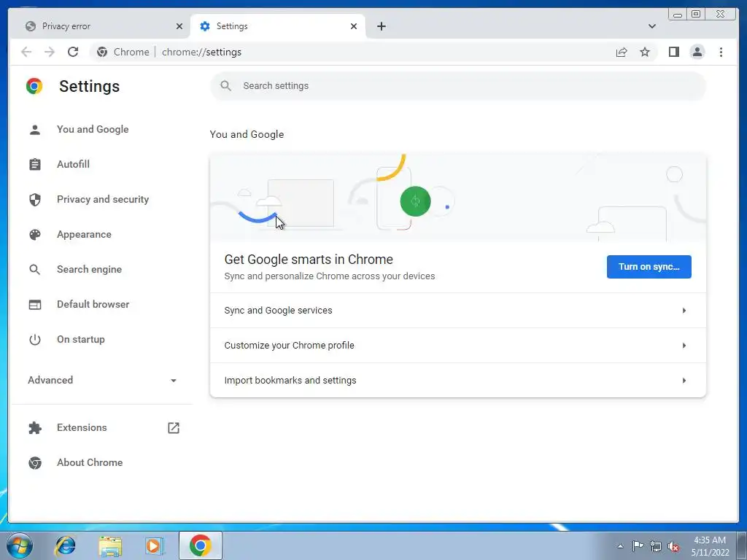Click the Autofill clipboard icon

(35, 164)
